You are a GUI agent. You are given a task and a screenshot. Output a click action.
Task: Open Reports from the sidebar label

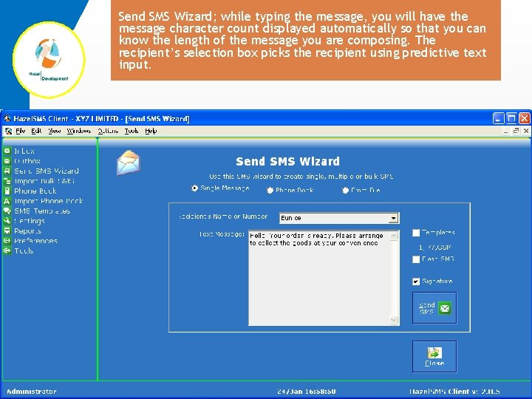point(28,231)
